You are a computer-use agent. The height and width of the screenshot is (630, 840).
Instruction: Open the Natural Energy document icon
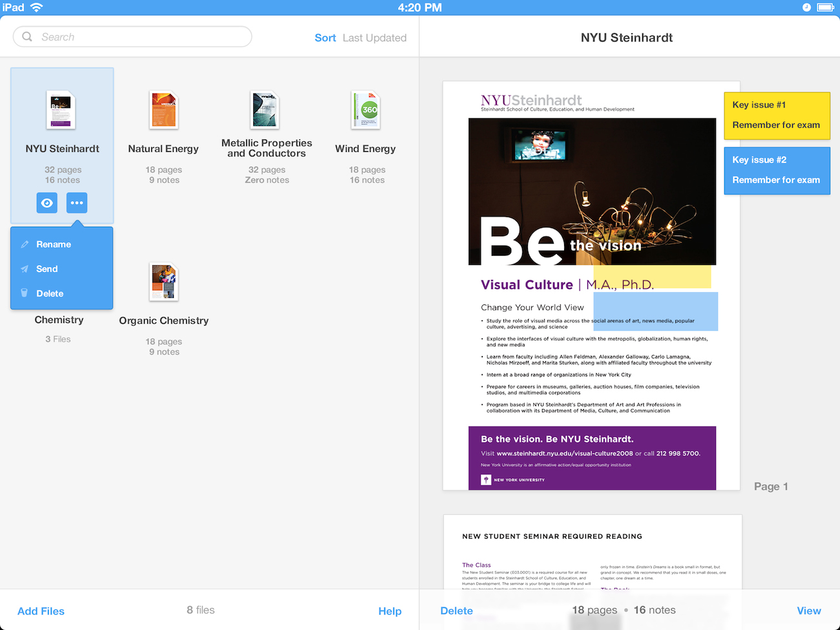(x=164, y=110)
